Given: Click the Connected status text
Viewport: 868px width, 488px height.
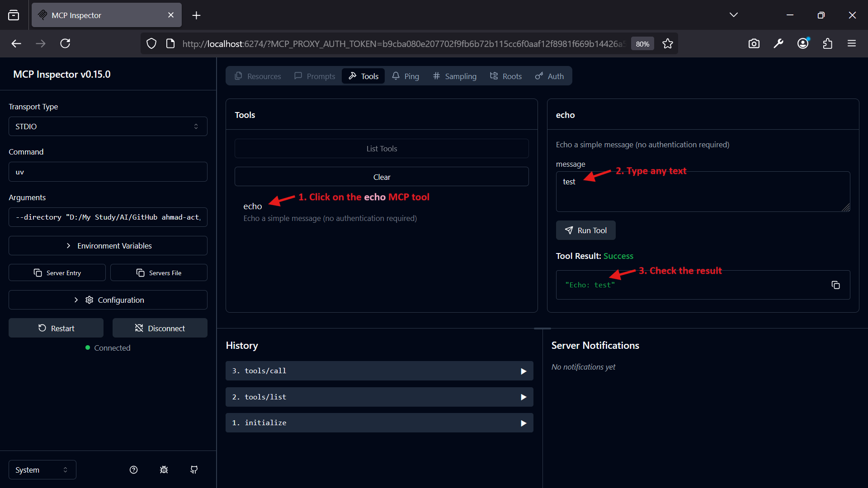Looking at the screenshot, I should click(112, 348).
